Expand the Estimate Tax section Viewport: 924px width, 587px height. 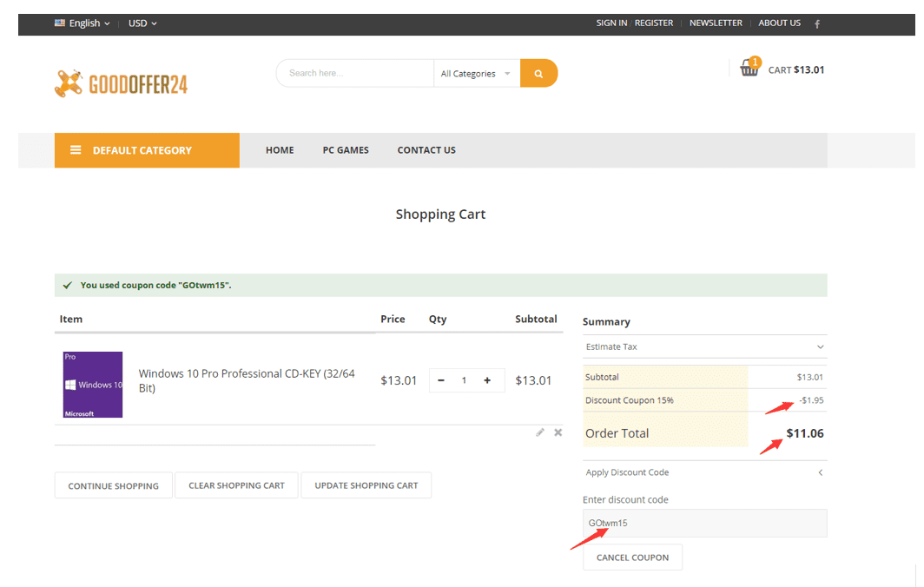705,346
